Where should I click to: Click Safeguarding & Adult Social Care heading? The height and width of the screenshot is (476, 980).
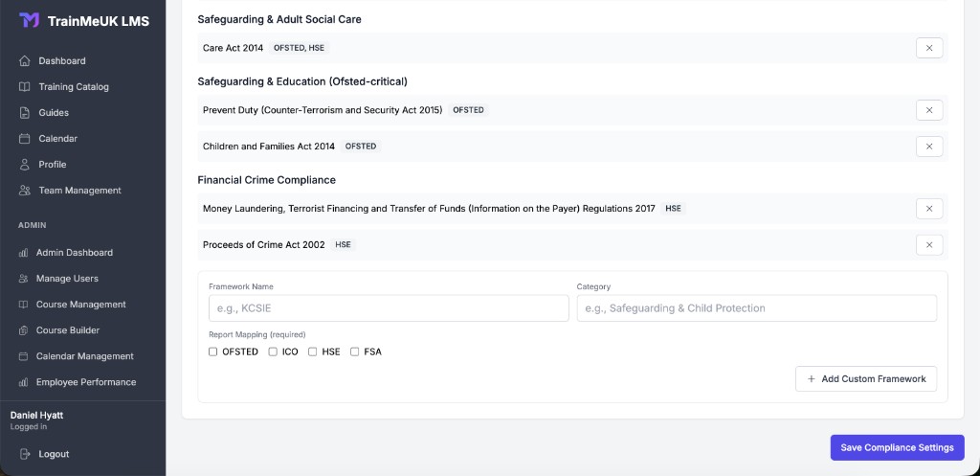click(x=279, y=19)
